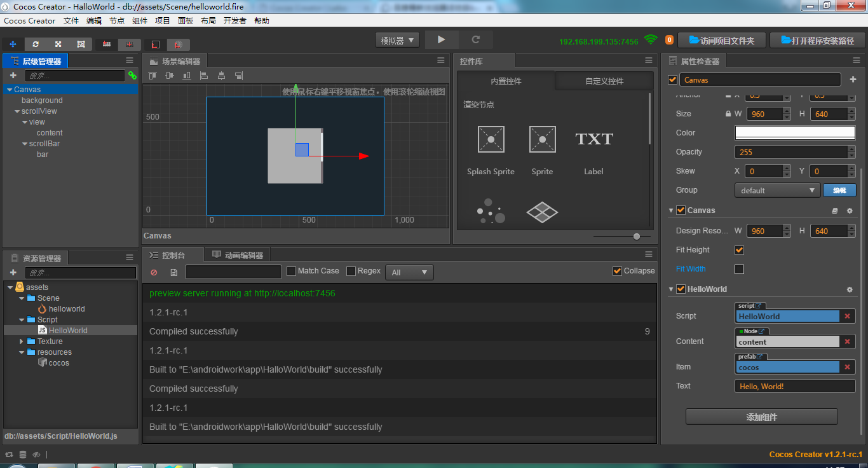Clear the console log
Image resolution: width=868 pixels, height=468 pixels.
point(154,272)
